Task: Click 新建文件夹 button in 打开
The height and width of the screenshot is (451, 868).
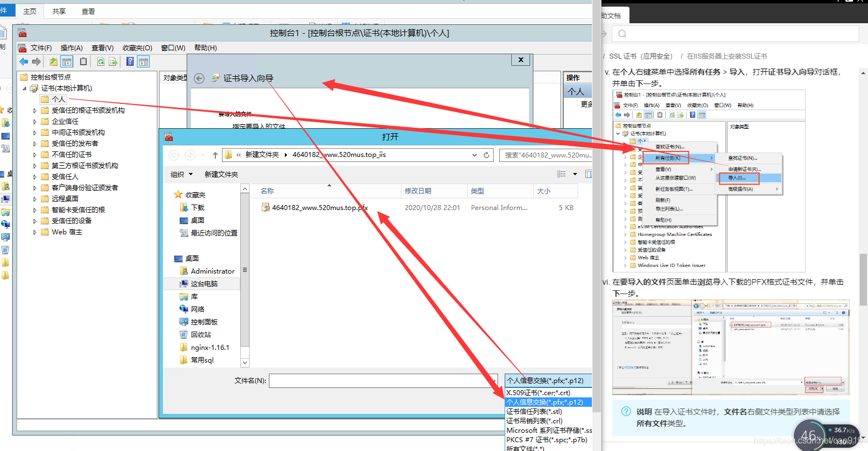Action: [x=221, y=175]
